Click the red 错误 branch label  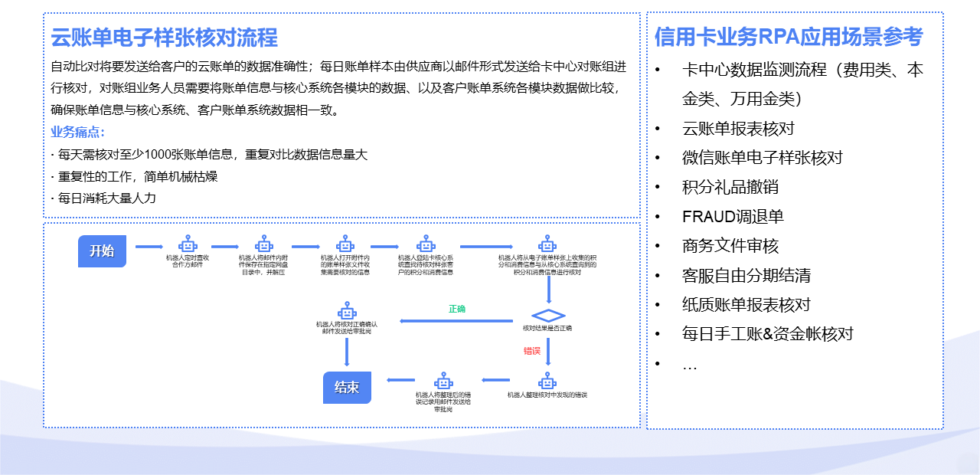[x=532, y=351]
